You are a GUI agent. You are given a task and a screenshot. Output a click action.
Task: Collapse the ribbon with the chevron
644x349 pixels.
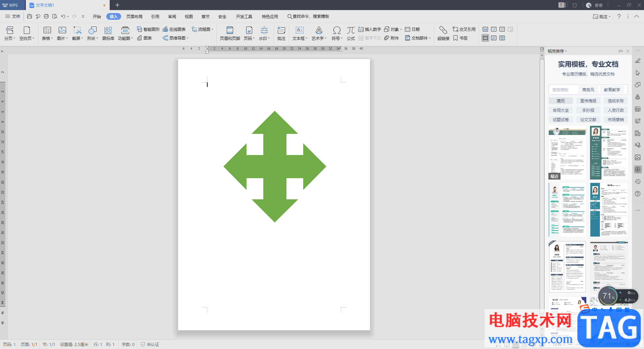[x=637, y=16]
